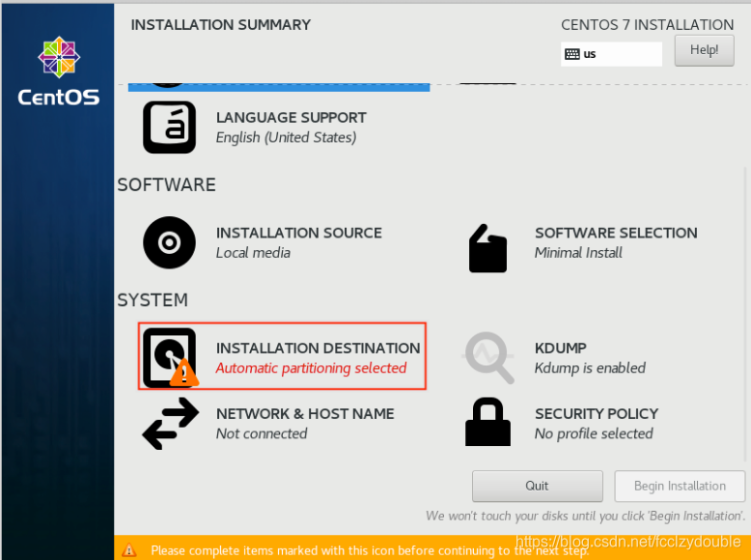The image size is (751, 560).
Task: Open the SOFTWARE SELECTION label
Action: [616, 233]
